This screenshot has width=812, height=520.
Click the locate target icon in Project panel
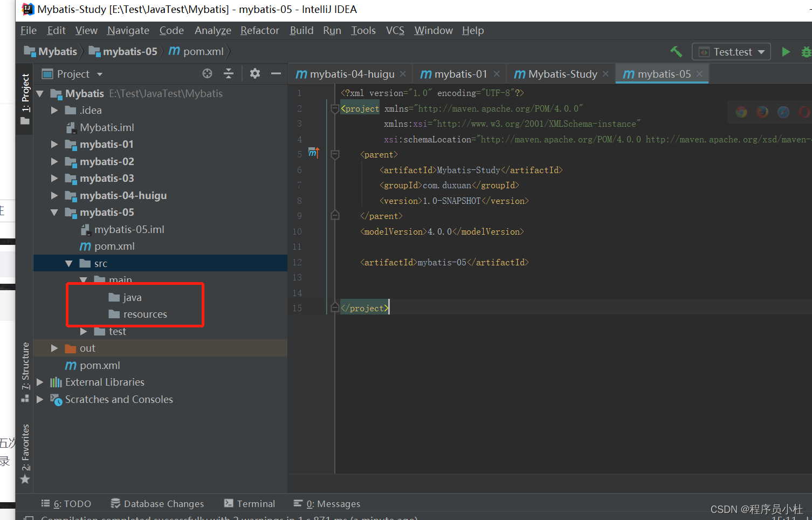(207, 73)
